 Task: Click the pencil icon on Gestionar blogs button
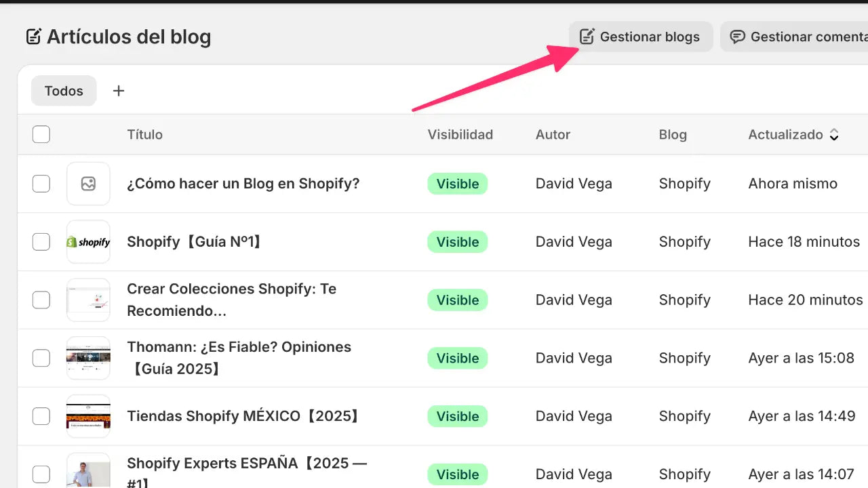click(x=587, y=37)
